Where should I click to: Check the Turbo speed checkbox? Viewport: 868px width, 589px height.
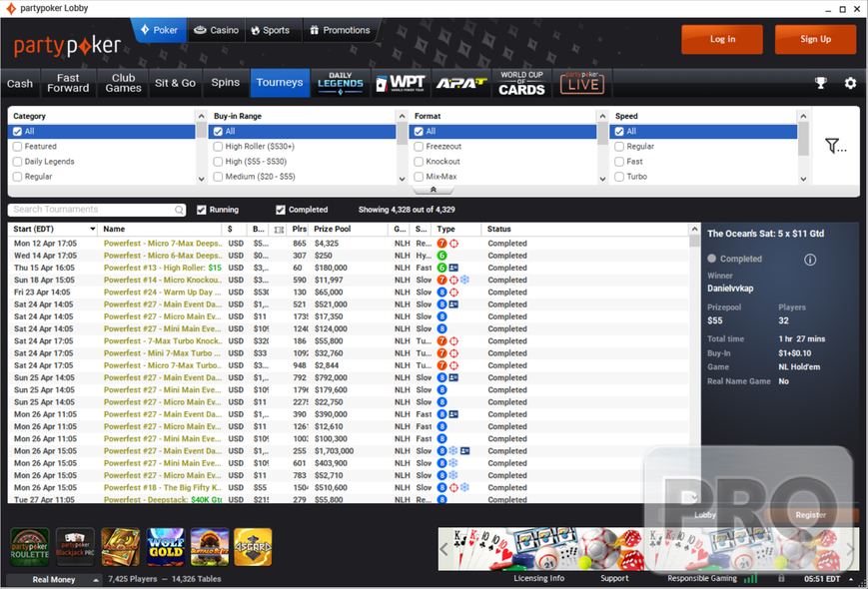(619, 177)
